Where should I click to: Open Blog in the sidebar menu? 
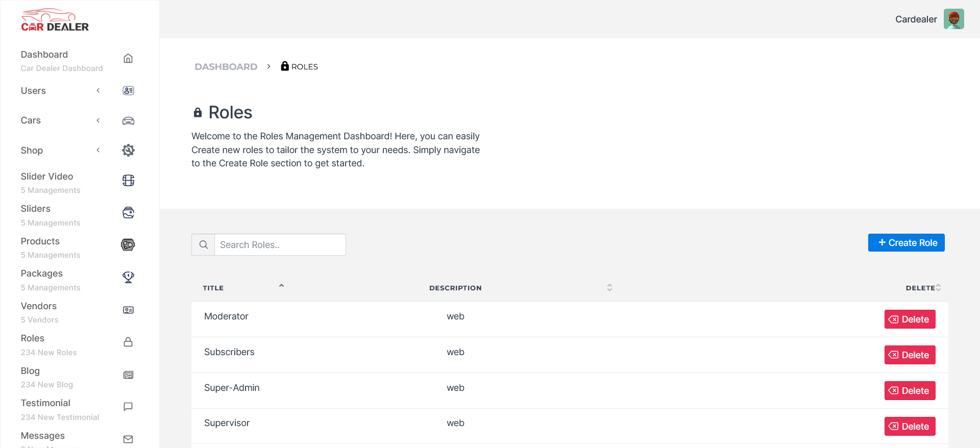[30, 371]
